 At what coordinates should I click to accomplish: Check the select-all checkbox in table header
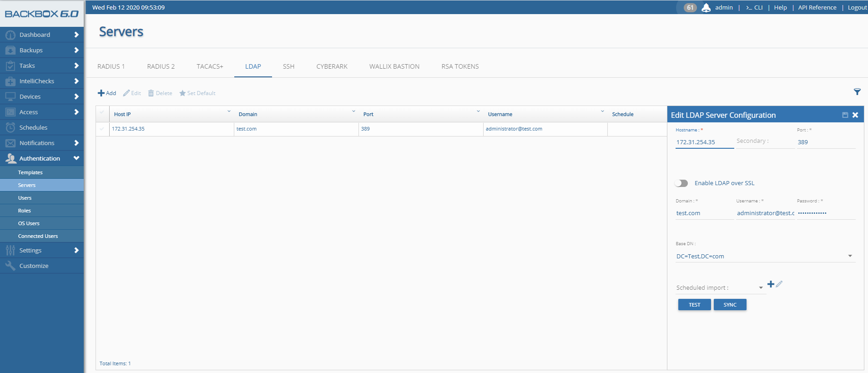coord(102,113)
